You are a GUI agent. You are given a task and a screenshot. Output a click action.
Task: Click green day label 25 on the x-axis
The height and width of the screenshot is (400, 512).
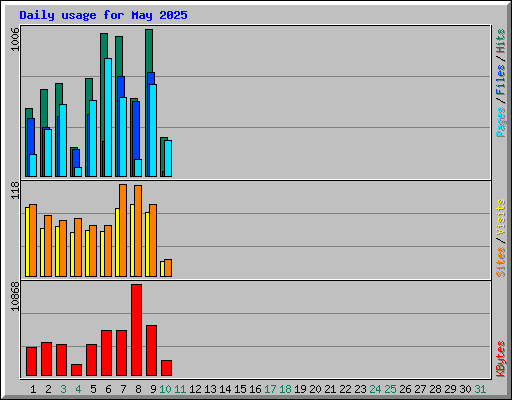coord(390,389)
